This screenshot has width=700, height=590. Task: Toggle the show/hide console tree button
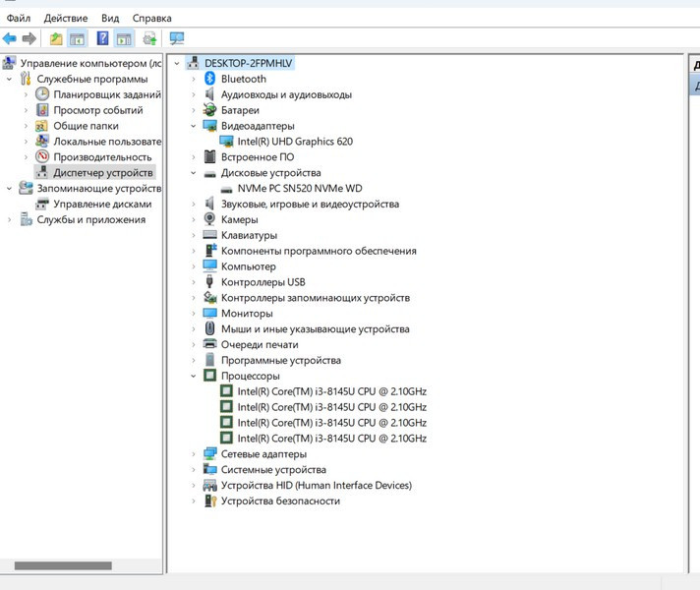click(77, 38)
